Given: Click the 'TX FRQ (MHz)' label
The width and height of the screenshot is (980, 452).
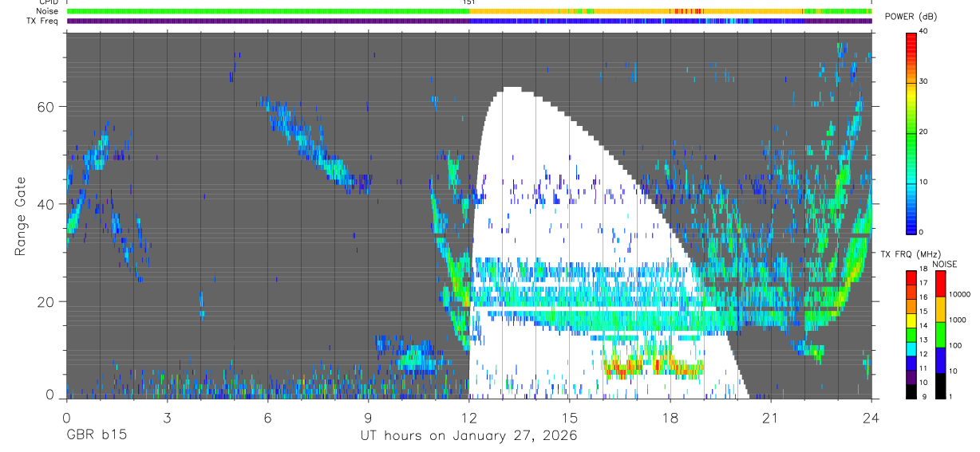Looking at the screenshot, I should point(910,254).
